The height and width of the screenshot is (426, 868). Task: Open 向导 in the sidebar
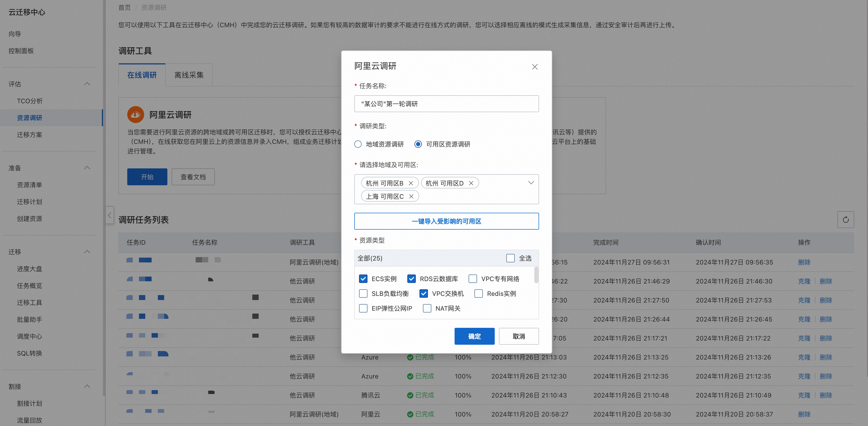pyautogui.click(x=15, y=34)
